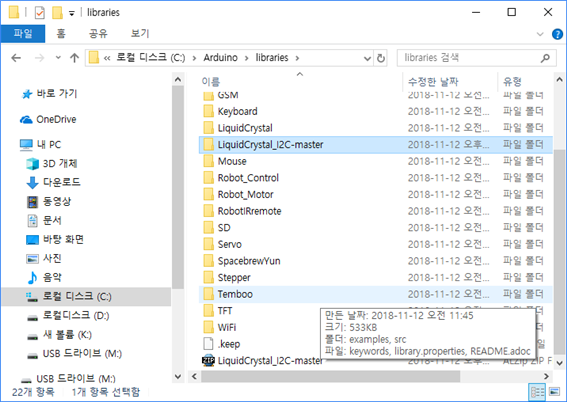Open the 홈 ribbon tab
The width and height of the screenshot is (567, 402).
point(61,34)
